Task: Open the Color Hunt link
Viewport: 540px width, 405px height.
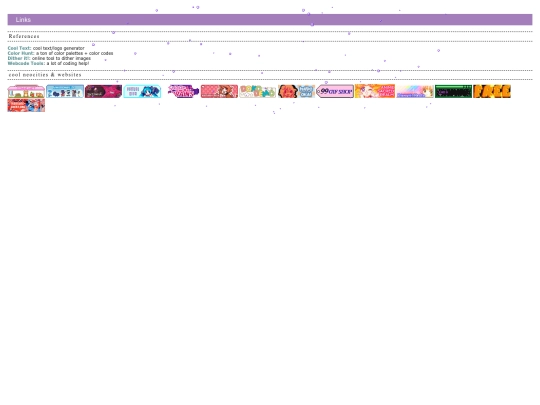Action: click(x=20, y=53)
